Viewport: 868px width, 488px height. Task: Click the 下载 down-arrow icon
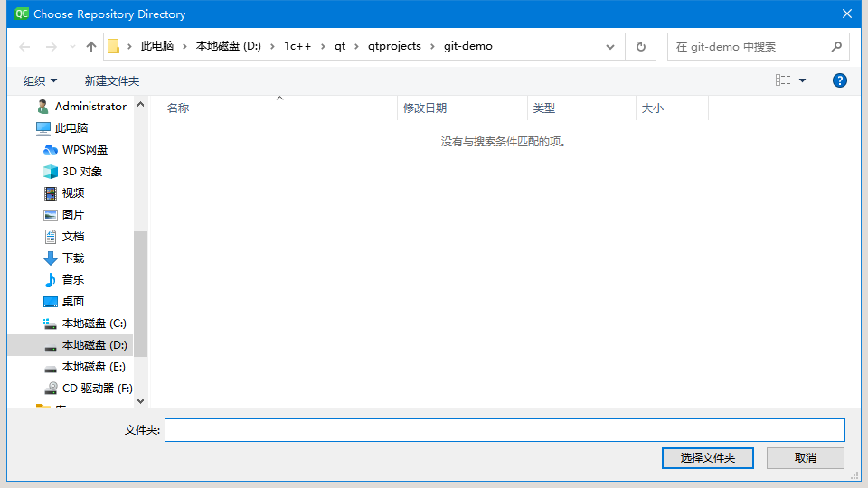click(51, 258)
